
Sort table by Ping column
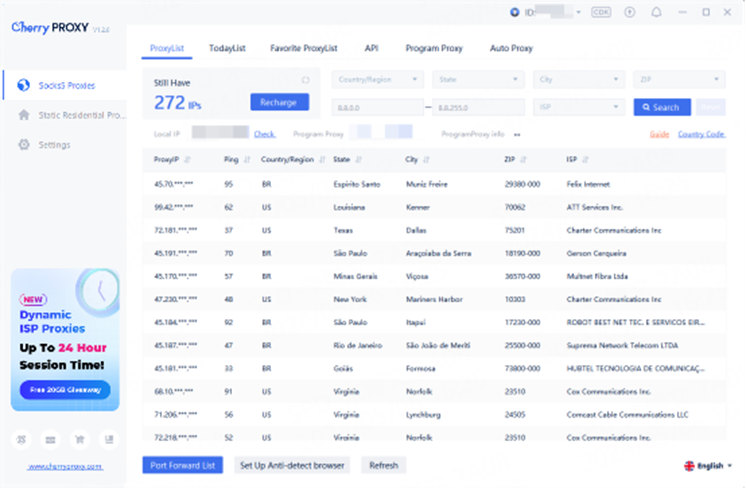247,160
